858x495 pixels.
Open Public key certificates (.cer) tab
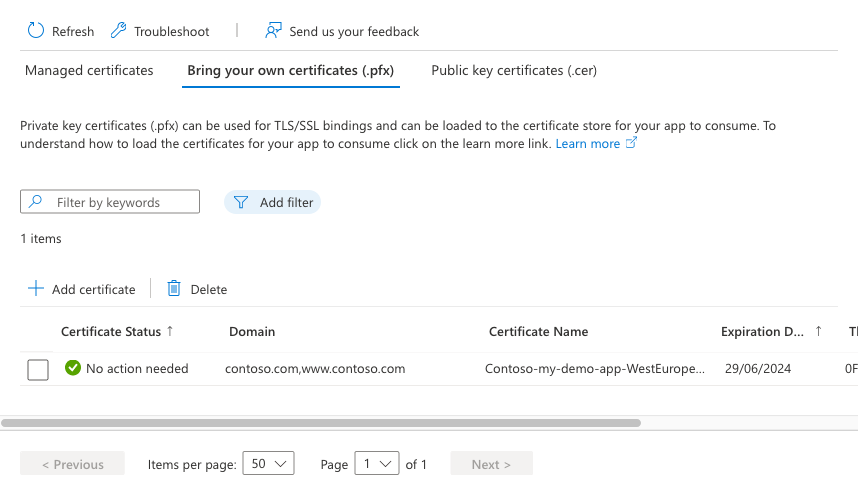(514, 70)
